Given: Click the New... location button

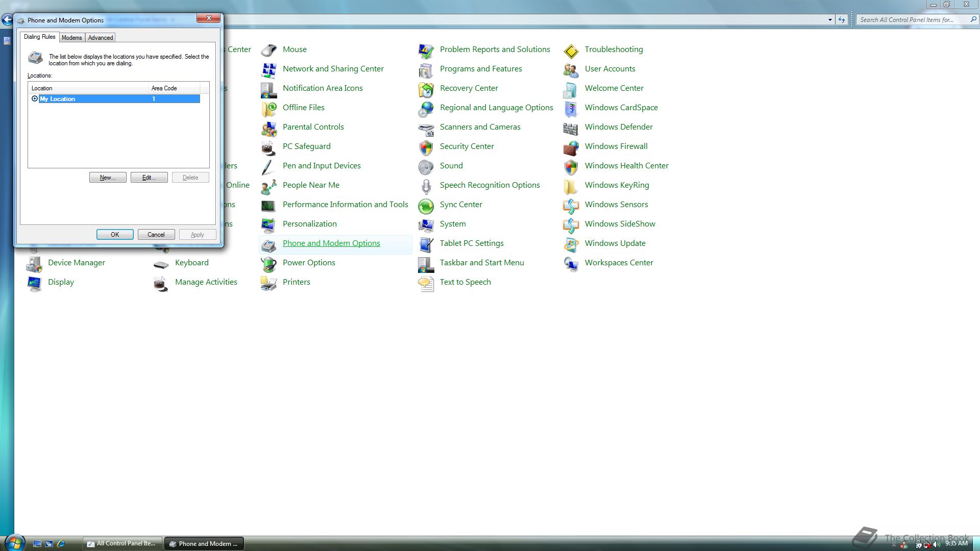Looking at the screenshot, I should click(108, 178).
